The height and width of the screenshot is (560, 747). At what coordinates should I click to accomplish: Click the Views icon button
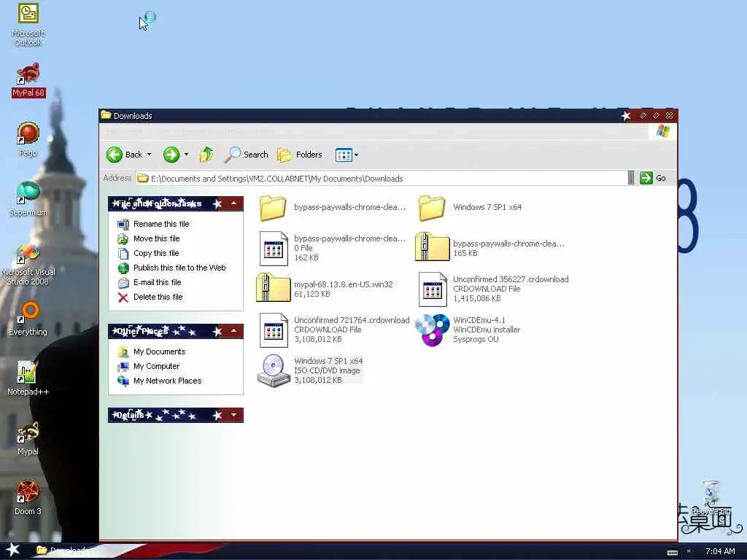[x=344, y=155]
